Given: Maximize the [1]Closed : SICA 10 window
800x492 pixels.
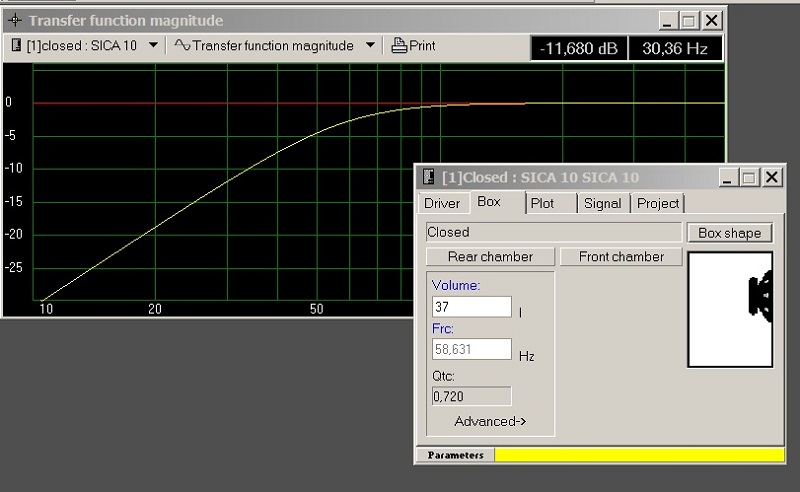Looking at the screenshot, I should coord(748,178).
